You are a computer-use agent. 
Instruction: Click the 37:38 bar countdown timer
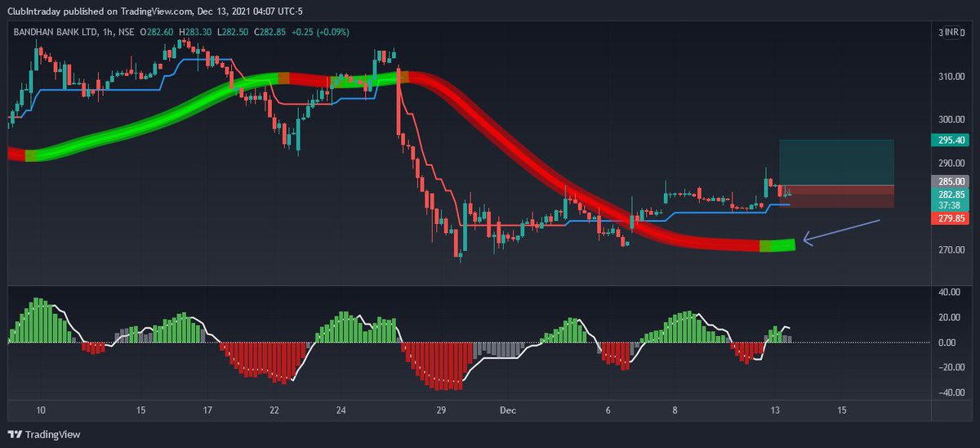point(949,206)
